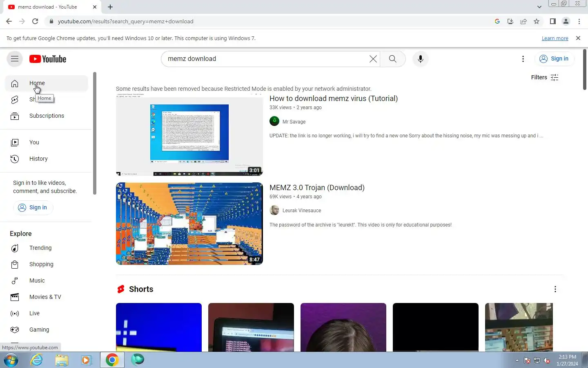Click the address bar URL
This screenshot has height=368, width=588.
(125, 21)
